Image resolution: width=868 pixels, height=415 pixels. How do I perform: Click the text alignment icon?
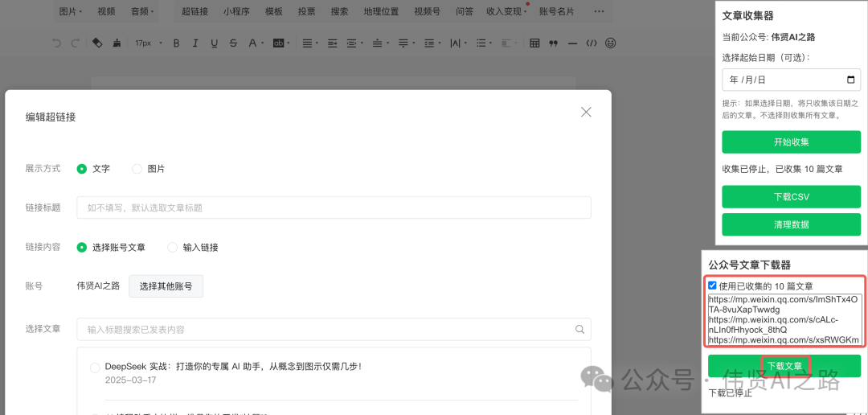[306, 43]
